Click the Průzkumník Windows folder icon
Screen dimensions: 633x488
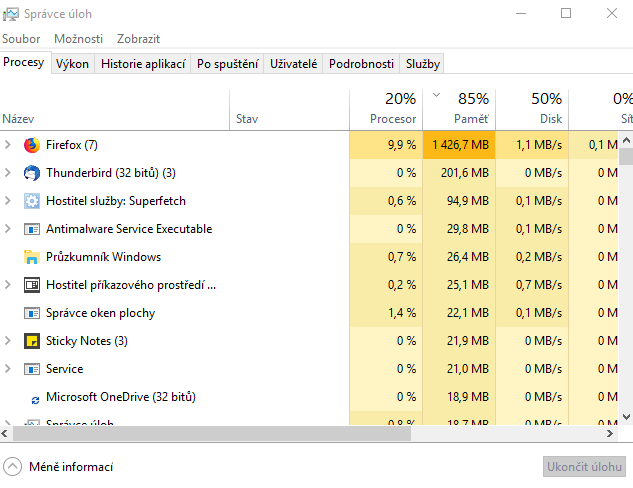(x=31, y=257)
